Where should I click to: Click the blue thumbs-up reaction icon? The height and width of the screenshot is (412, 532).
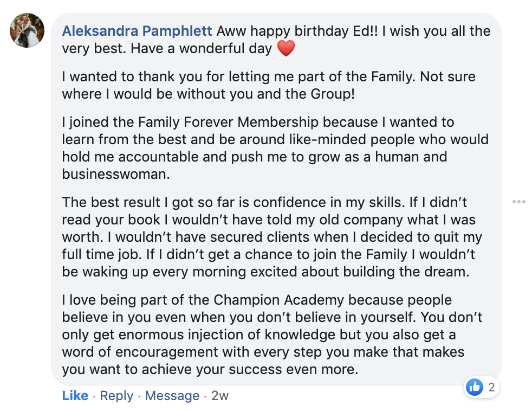[x=475, y=387]
